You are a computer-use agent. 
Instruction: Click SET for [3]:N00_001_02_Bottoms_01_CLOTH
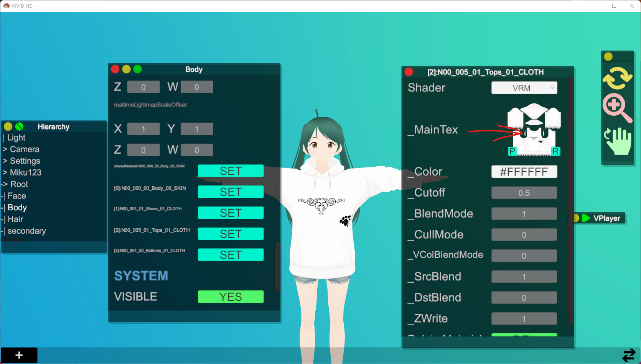231,255
